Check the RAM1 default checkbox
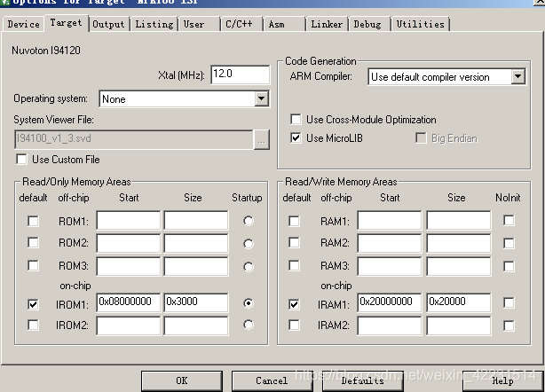Image resolution: width=545 pixels, height=392 pixels. tap(294, 221)
